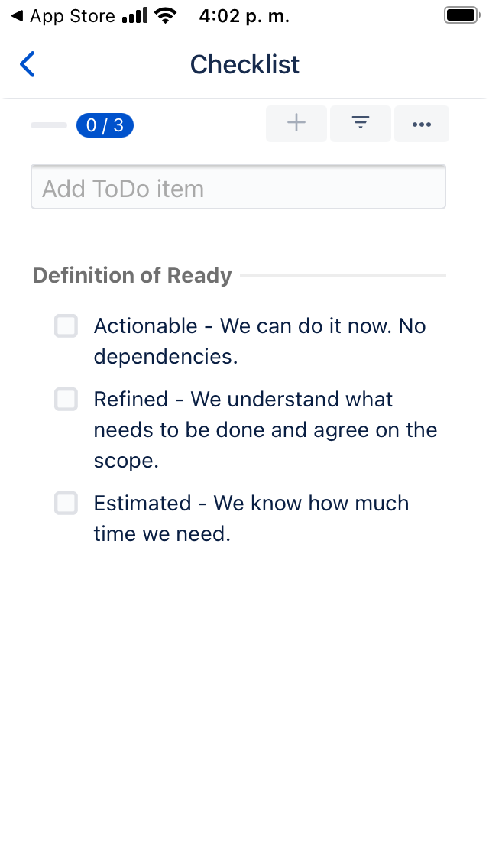Tap the Checklist screen title
This screenshot has width=489, height=868.
pos(244,65)
